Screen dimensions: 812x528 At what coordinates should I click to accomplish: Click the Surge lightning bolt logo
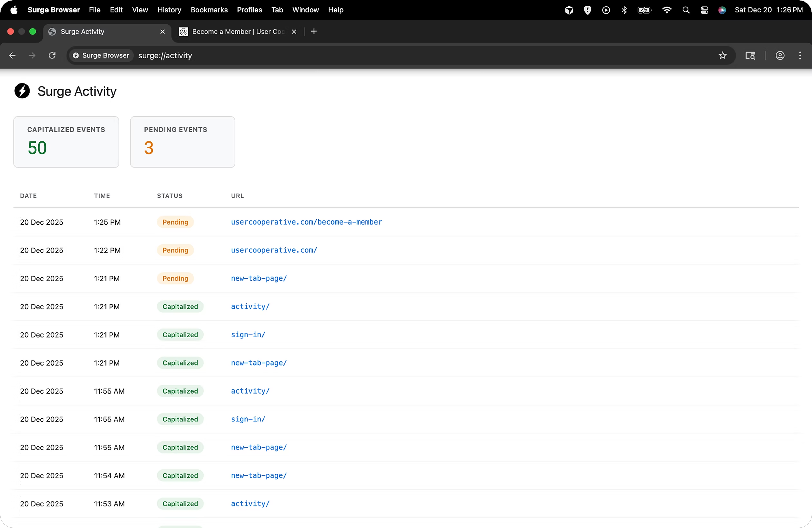[22, 91]
